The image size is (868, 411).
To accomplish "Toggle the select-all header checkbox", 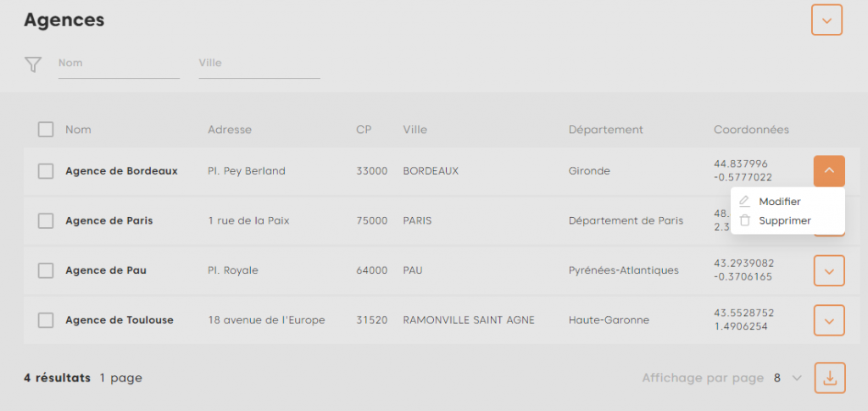I will (x=46, y=130).
